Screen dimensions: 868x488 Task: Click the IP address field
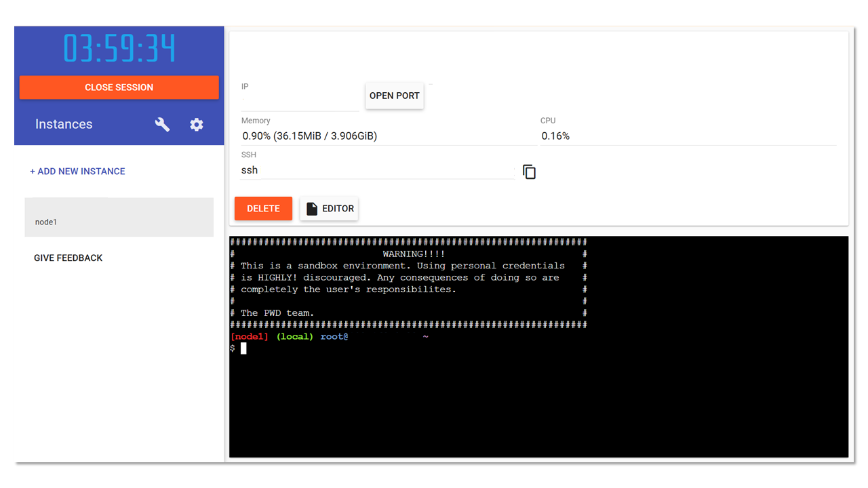[300, 101]
